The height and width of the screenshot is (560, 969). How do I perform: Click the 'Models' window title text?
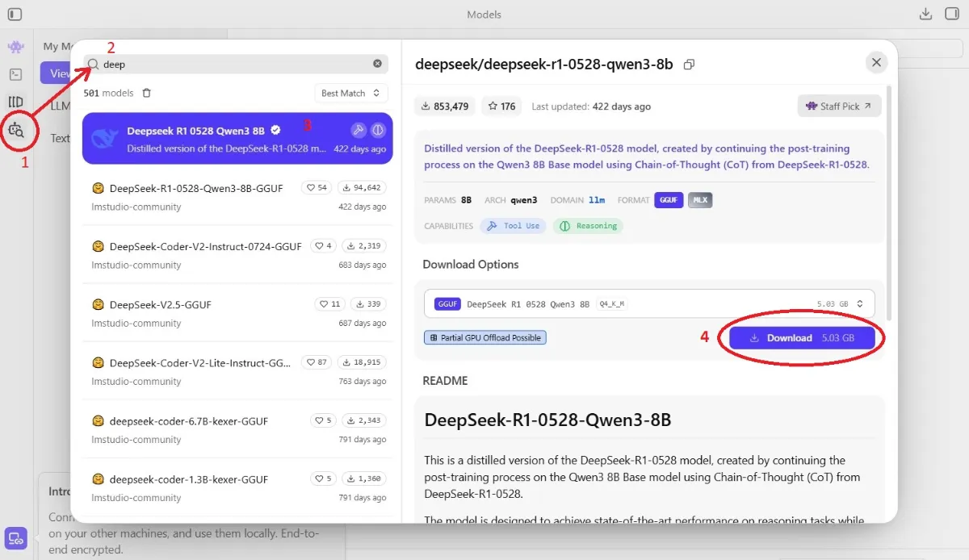point(484,15)
